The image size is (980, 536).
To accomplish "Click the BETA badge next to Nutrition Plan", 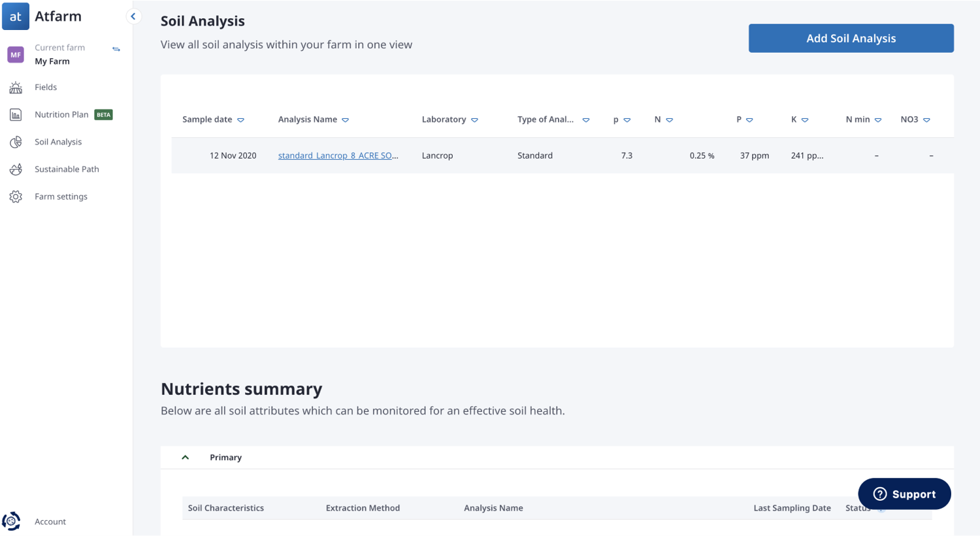I will (103, 115).
